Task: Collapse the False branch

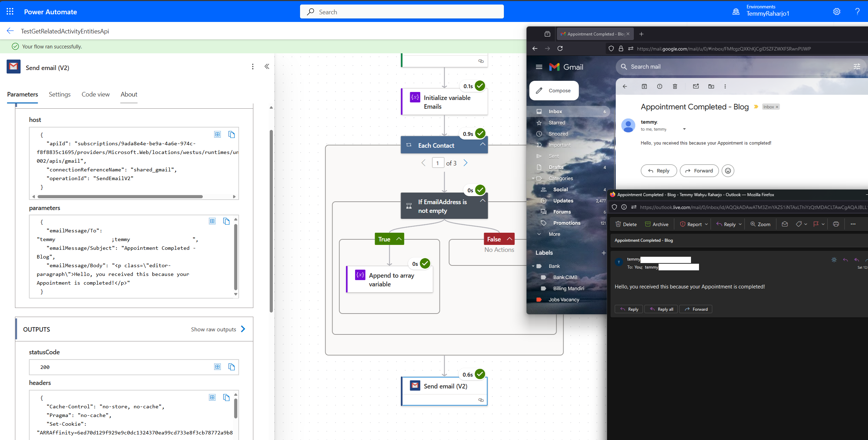Action: point(509,239)
